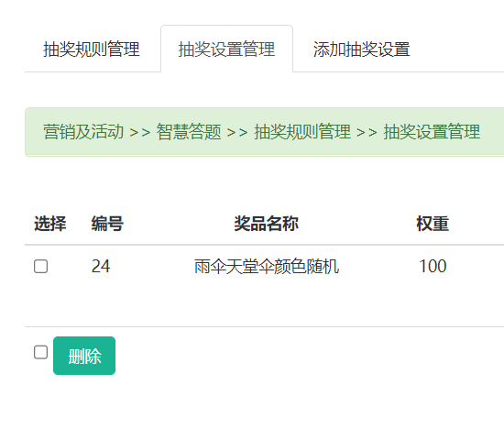The image size is (504, 440).
Task: Click the 选择 column header
Action: pos(50,224)
